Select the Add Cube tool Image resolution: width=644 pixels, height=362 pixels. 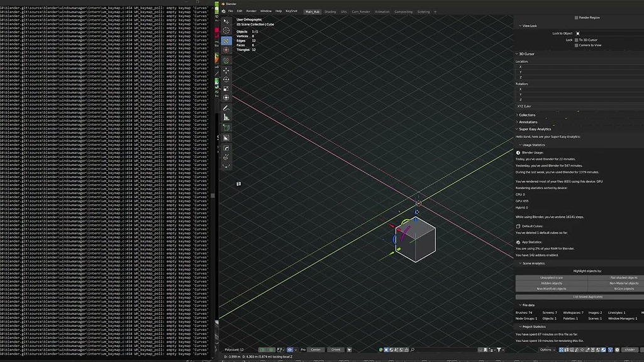coord(226,128)
